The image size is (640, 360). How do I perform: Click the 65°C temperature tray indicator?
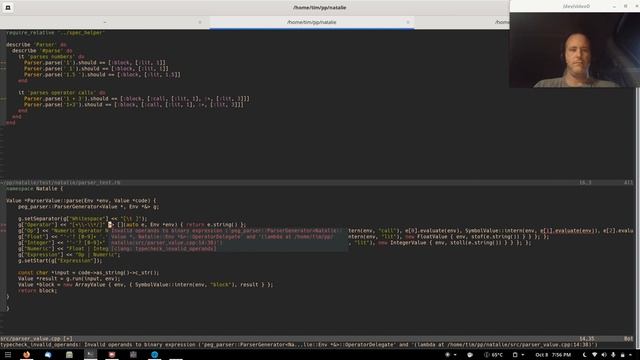(493, 355)
